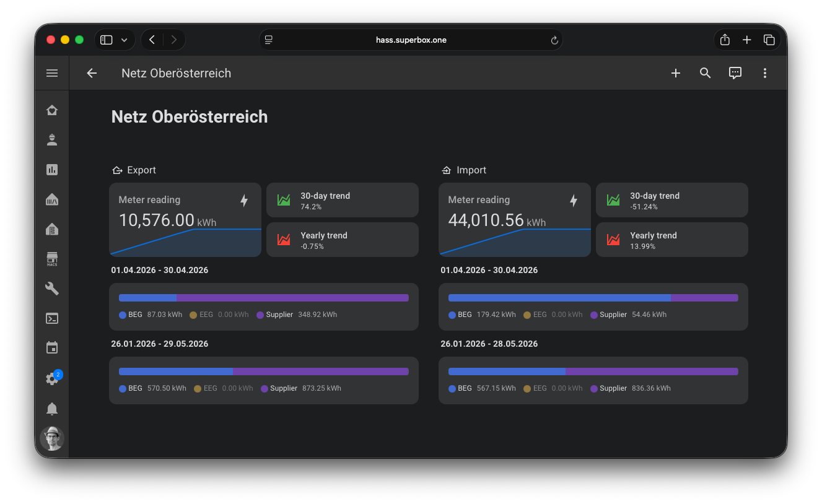Open Export 30-day trend 74.2% tile

(x=343, y=200)
